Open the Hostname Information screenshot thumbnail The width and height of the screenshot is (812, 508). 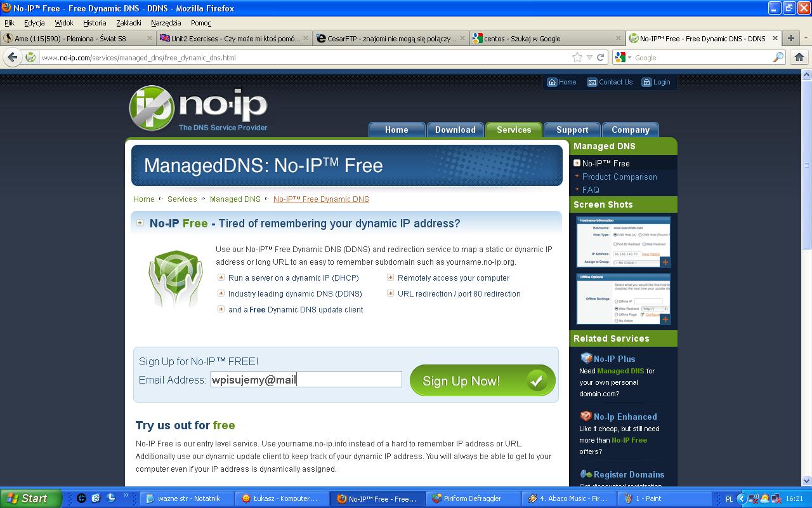click(624, 242)
